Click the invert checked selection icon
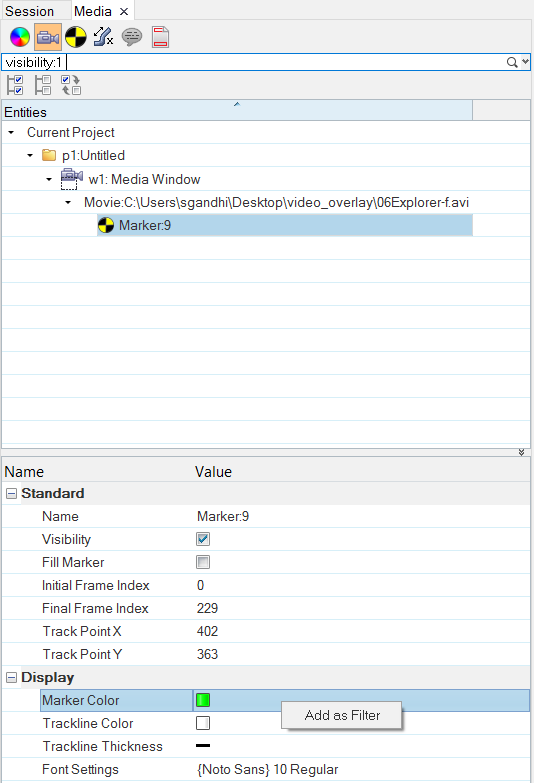The image size is (534, 783). [x=71, y=85]
